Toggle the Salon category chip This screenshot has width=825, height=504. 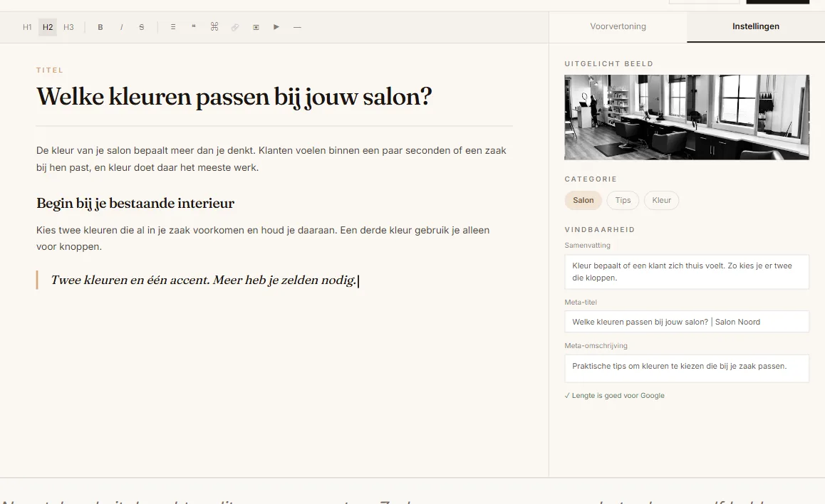pyautogui.click(x=583, y=200)
